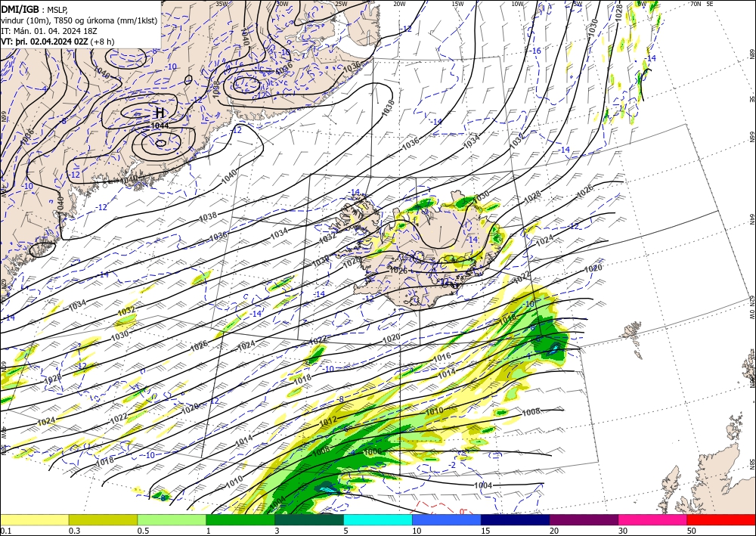Click the 'IT: Mán. 01. 04. 2024 18Z' line
This screenshot has width=756, height=536.
[49, 30]
